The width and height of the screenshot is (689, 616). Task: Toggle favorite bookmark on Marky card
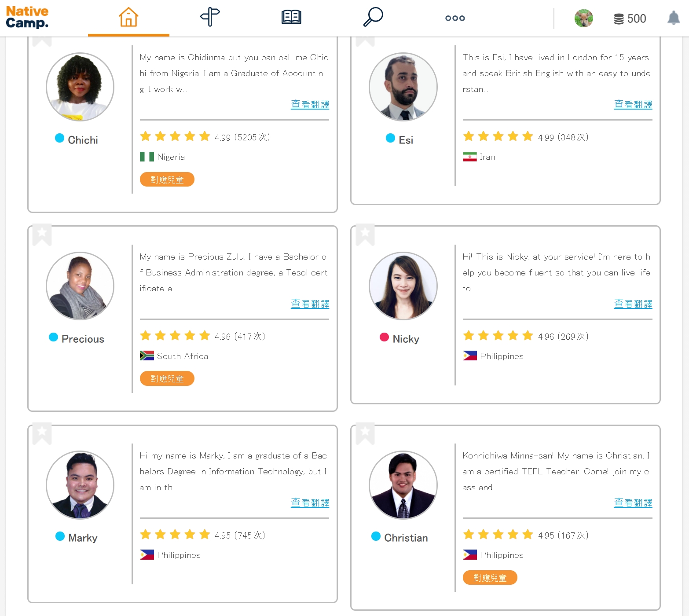point(42,433)
